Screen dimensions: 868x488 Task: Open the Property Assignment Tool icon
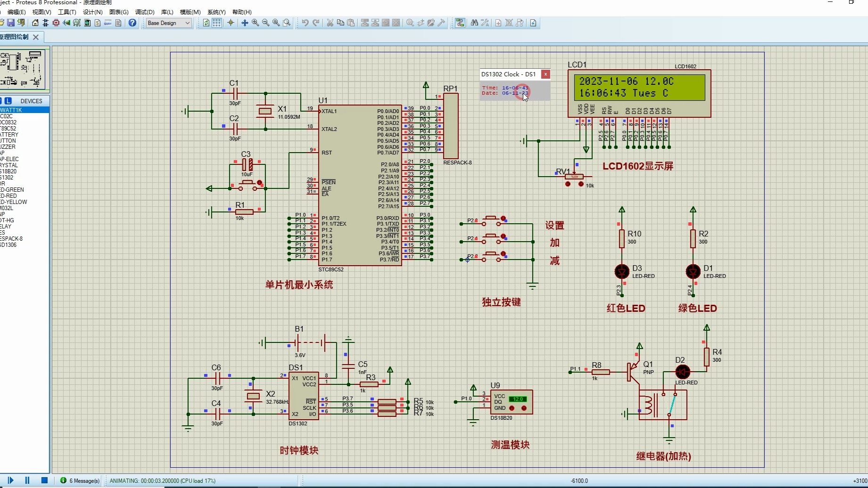pos(485,23)
